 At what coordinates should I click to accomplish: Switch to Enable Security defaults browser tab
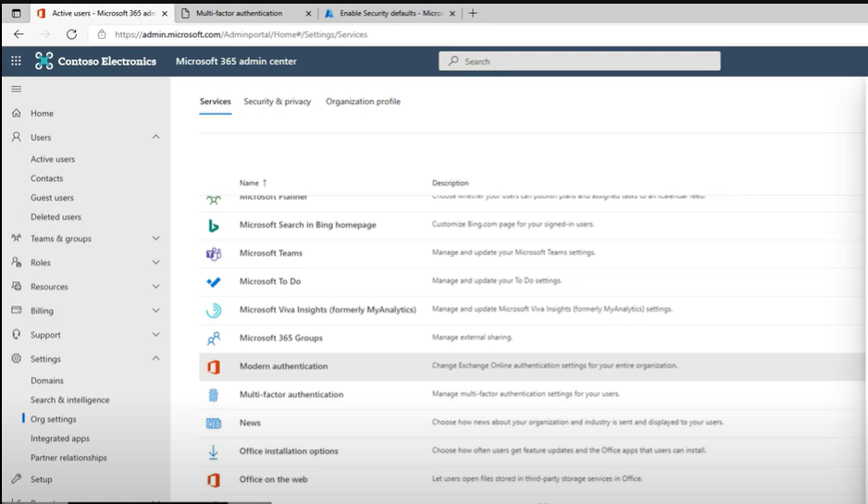click(x=390, y=13)
